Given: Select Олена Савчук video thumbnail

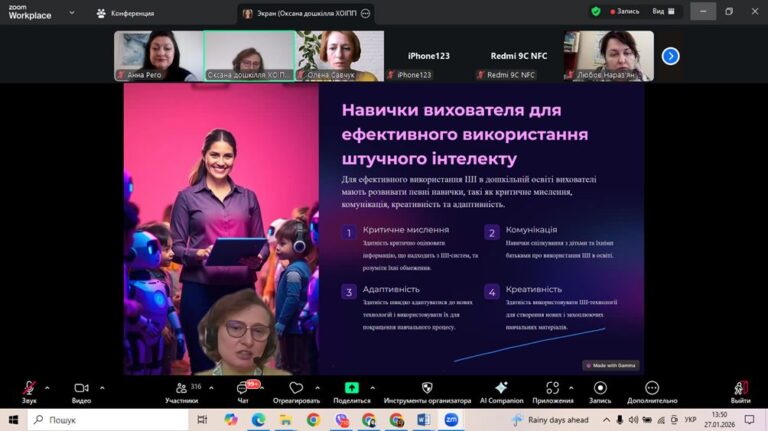Looking at the screenshot, I should click(339, 56).
